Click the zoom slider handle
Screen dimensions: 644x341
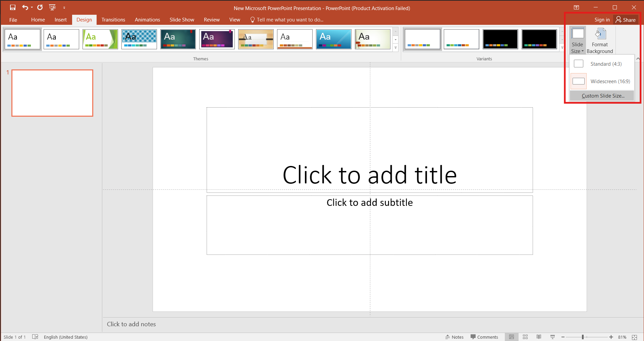[x=583, y=337]
